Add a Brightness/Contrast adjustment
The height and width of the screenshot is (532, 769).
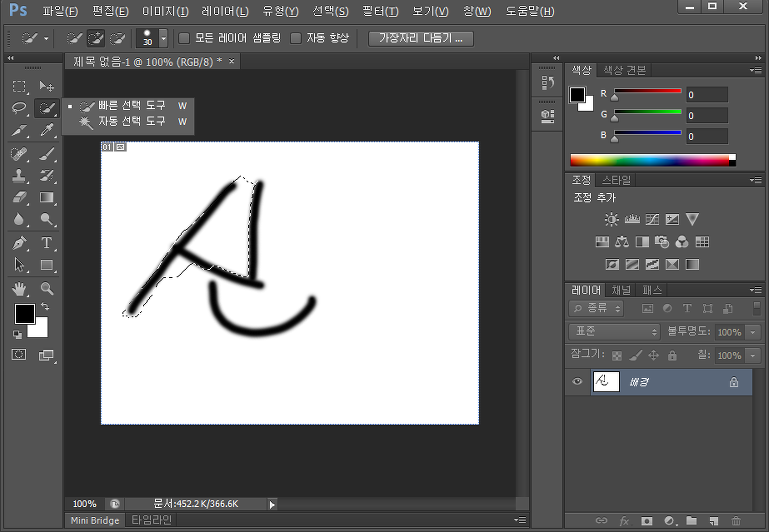pos(612,219)
